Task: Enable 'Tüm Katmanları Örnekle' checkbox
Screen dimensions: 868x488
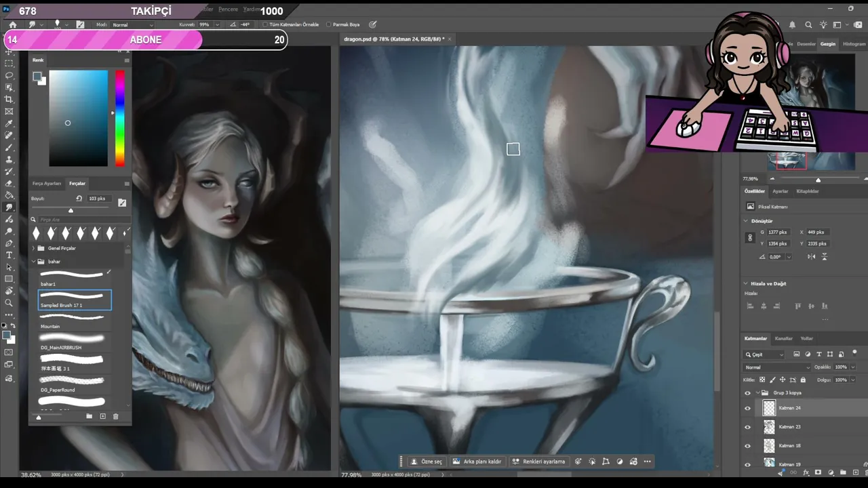Action: click(x=264, y=24)
